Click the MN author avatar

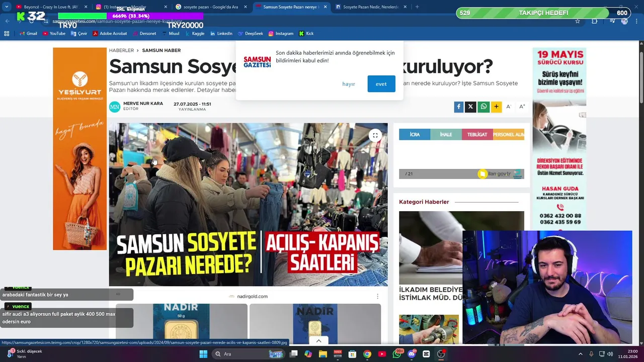(x=115, y=107)
